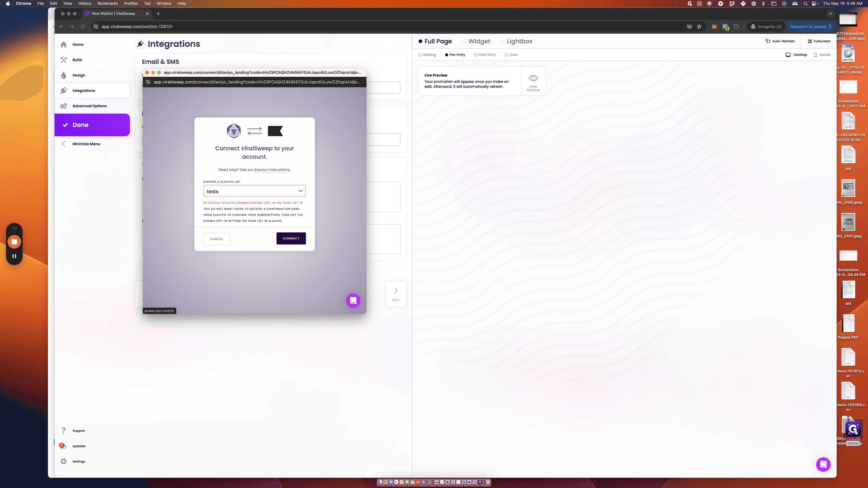868x488 pixels.
Task: Open the Home sidebar item
Action: click(x=78, y=45)
